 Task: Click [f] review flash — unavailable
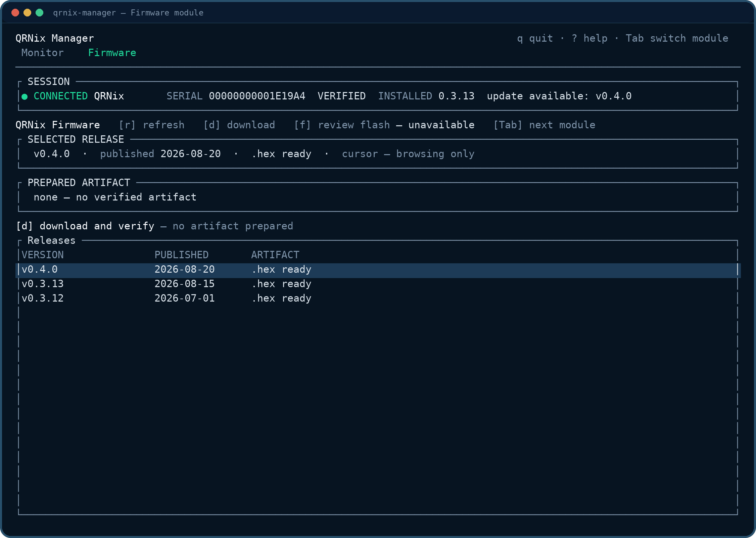[384, 125]
